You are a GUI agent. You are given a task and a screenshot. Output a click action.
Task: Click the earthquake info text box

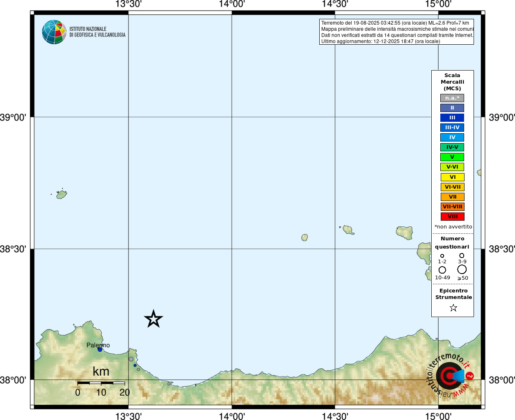tap(396, 32)
